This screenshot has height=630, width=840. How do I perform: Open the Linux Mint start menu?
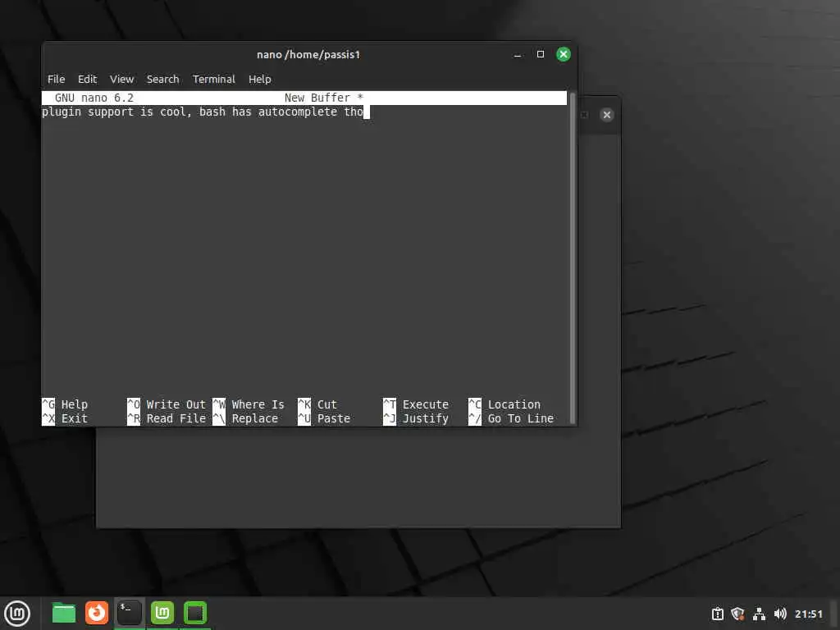(17, 614)
